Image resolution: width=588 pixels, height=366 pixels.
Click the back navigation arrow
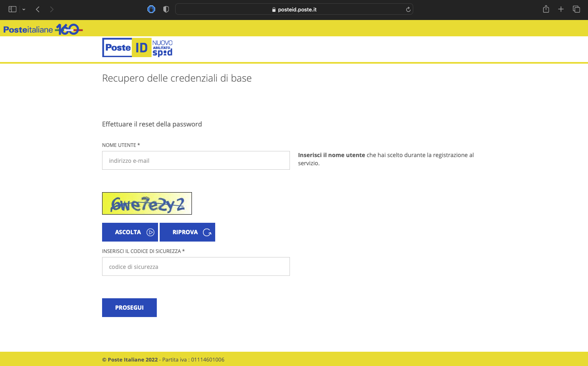pyautogui.click(x=37, y=9)
